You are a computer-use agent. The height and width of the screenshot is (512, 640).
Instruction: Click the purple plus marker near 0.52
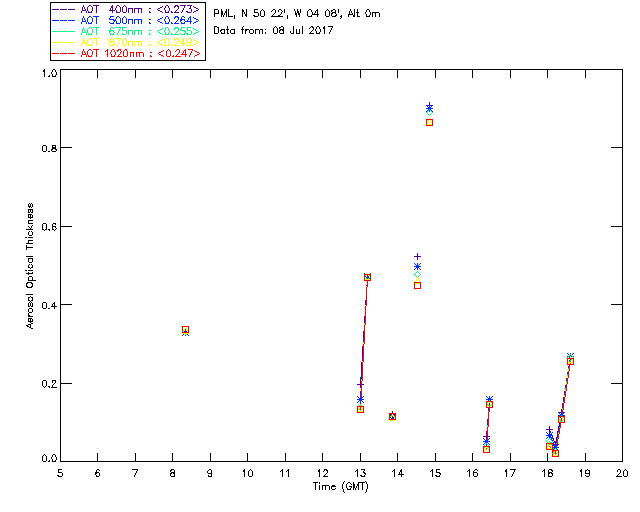(417, 257)
